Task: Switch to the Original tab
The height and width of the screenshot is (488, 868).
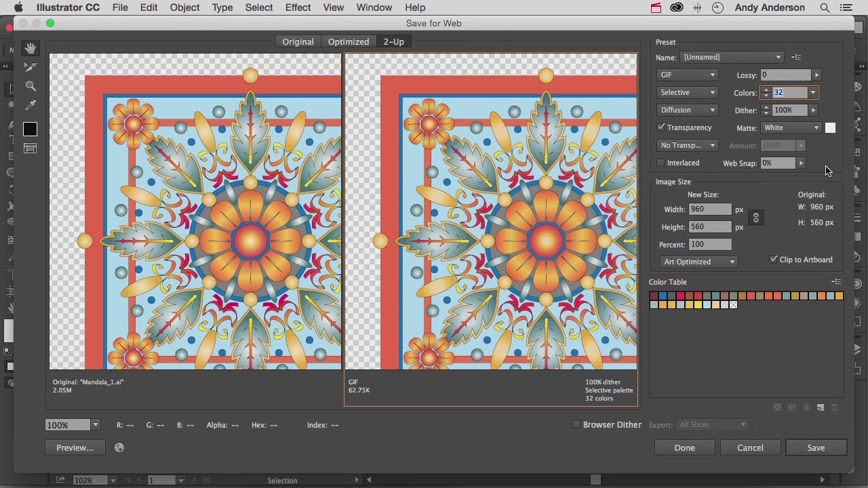Action: 298,42
